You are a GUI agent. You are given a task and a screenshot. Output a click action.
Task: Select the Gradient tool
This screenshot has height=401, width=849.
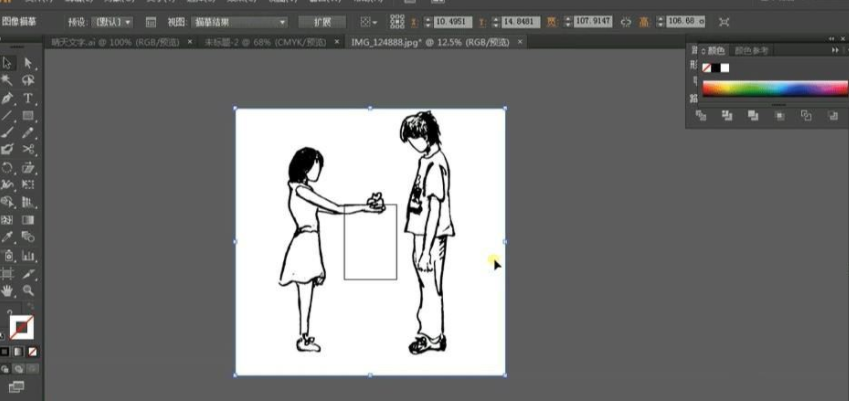pyautogui.click(x=28, y=220)
